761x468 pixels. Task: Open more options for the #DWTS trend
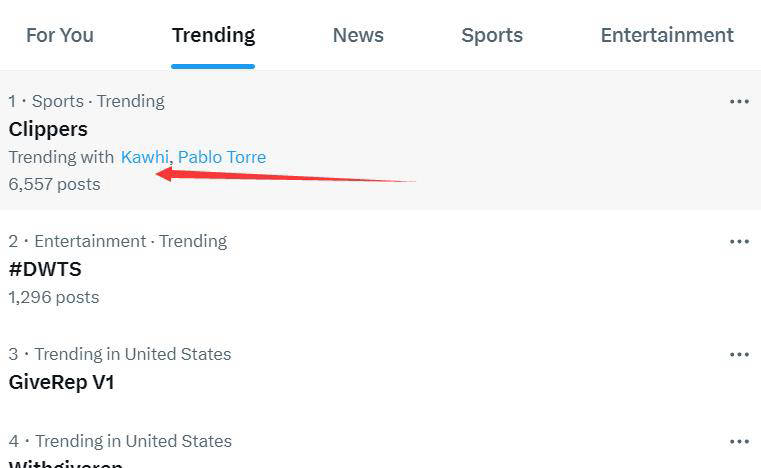click(739, 241)
